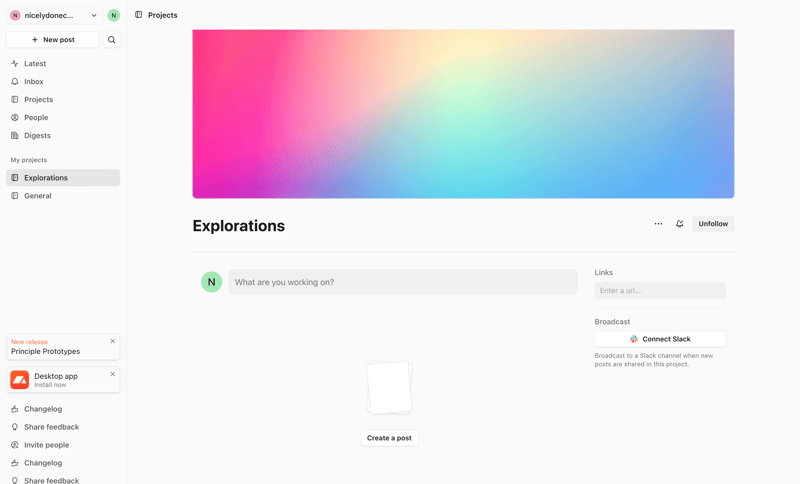This screenshot has height=484, width=800.
Task: Open the first Share feedback link
Action: (x=52, y=427)
